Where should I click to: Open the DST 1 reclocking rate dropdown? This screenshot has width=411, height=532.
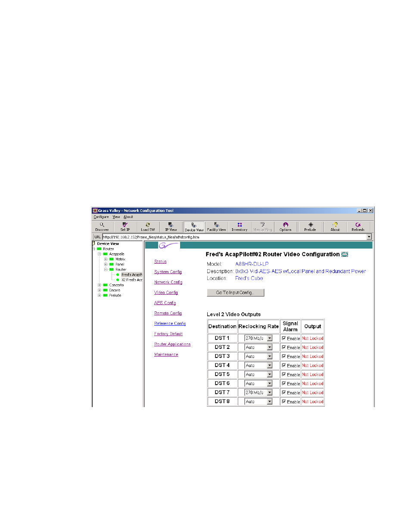[x=270, y=338]
